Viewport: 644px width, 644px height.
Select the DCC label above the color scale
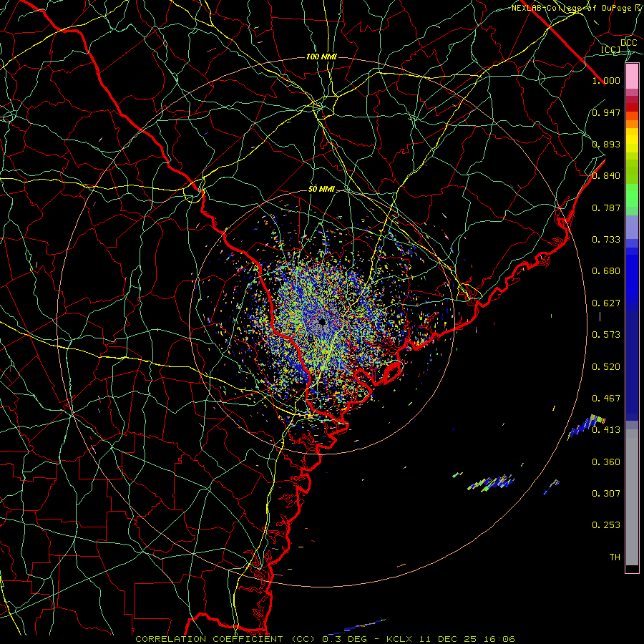pos(628,43)
